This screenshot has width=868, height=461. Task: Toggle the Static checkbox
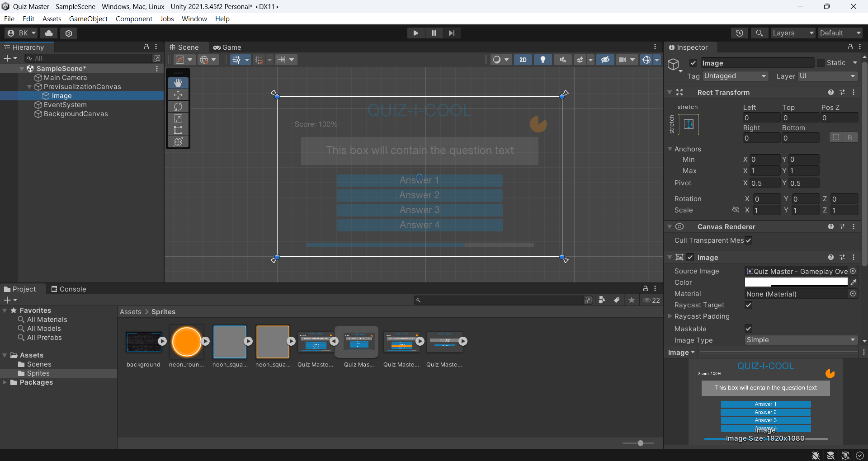(x=821, y=63)
